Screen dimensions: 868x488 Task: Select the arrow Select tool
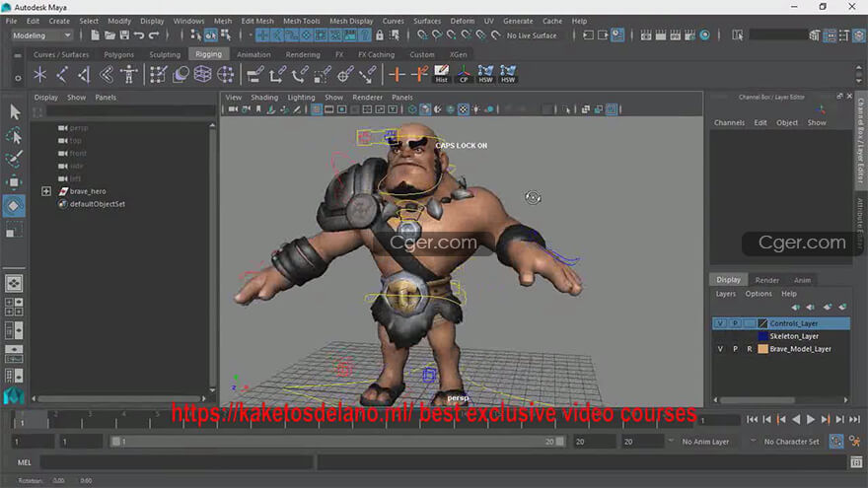(x=15, y=112)
